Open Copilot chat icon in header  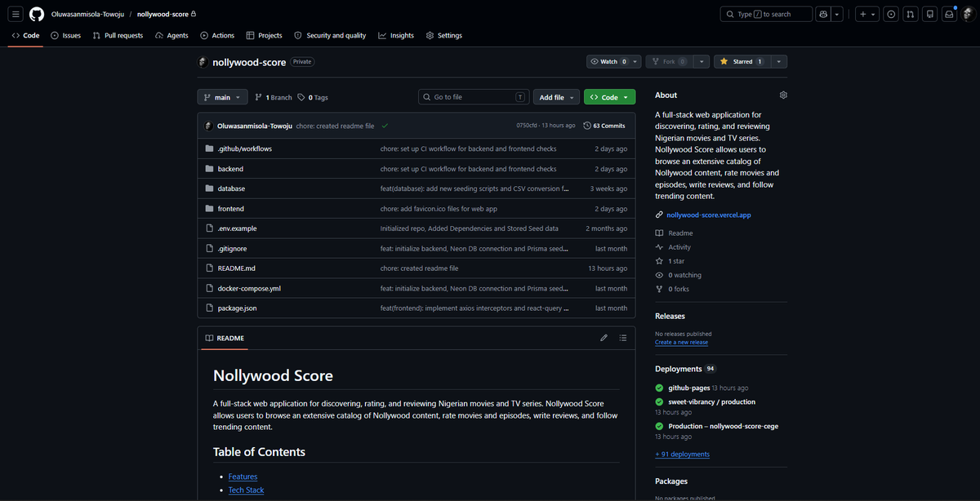pos(823,14)
